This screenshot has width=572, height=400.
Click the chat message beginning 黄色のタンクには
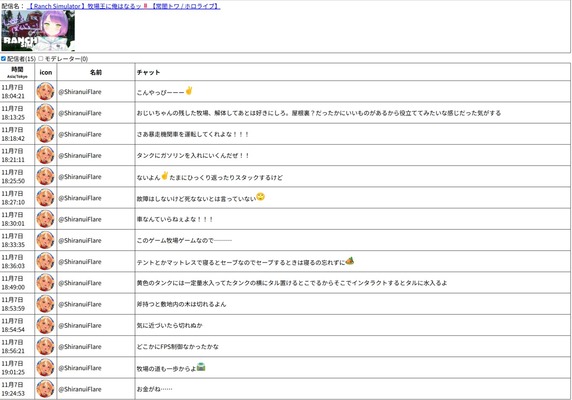(292, 283)
